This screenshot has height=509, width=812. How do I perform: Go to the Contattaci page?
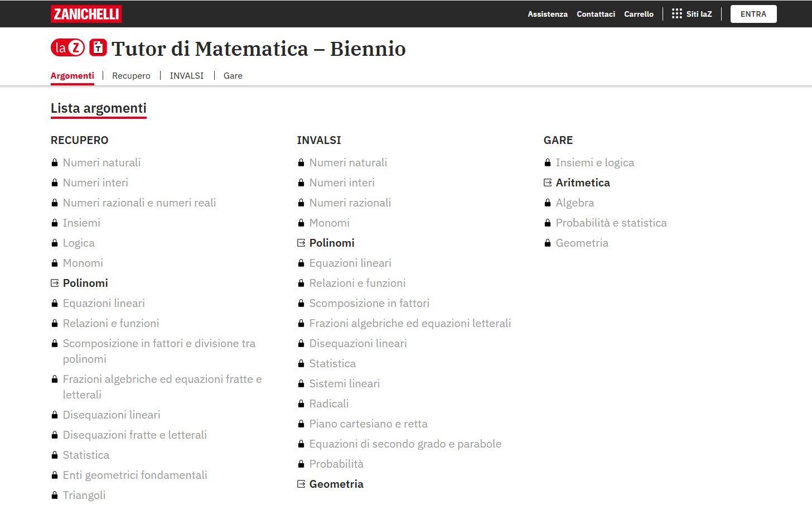point(596,14)
